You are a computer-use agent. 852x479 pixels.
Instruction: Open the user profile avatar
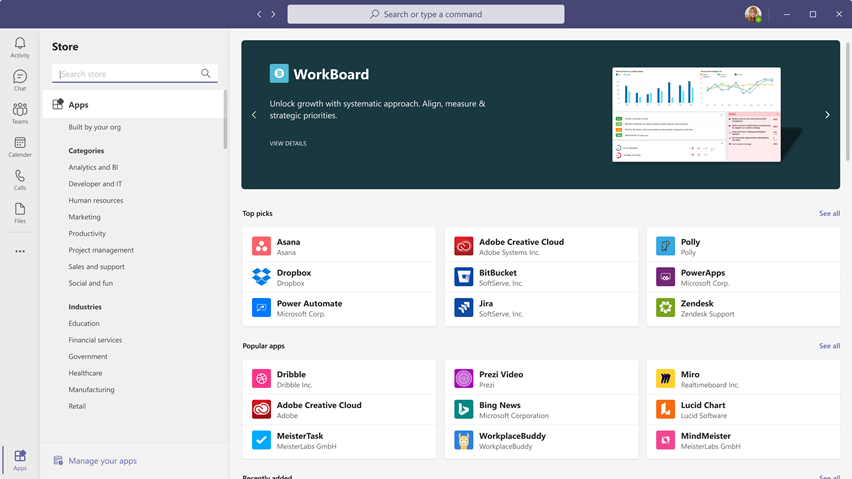point(753,14)
